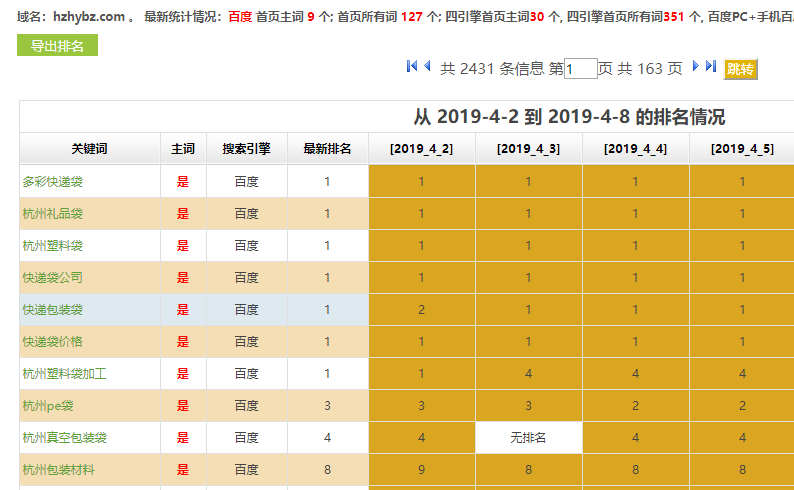The width and height of the screenshot is (794, 490).
Task: Go to the first page icon
Action: 412,67
